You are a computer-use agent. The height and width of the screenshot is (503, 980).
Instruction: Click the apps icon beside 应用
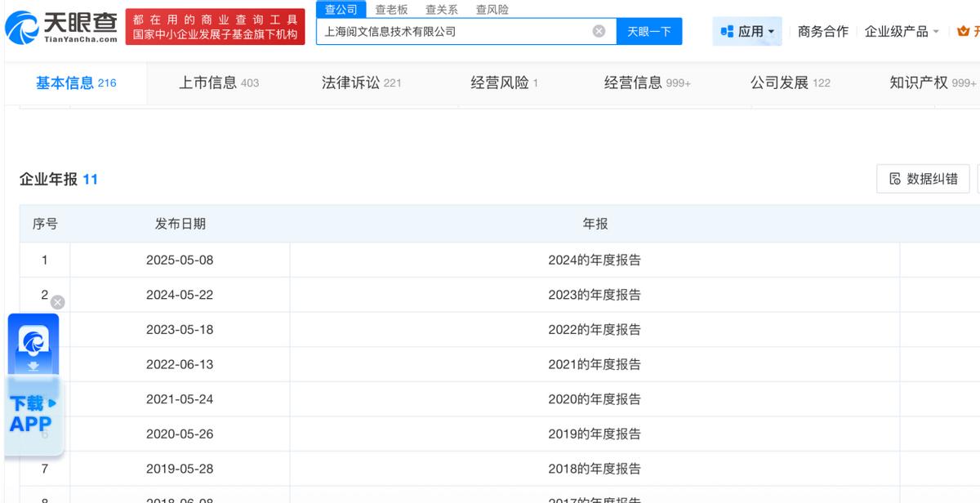[x=727, y=31]
